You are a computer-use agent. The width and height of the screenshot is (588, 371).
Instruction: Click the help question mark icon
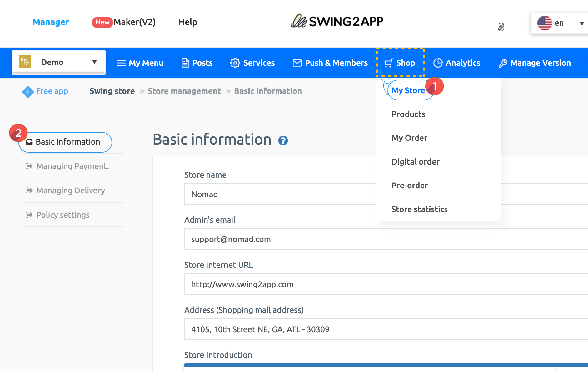(283, 140)
